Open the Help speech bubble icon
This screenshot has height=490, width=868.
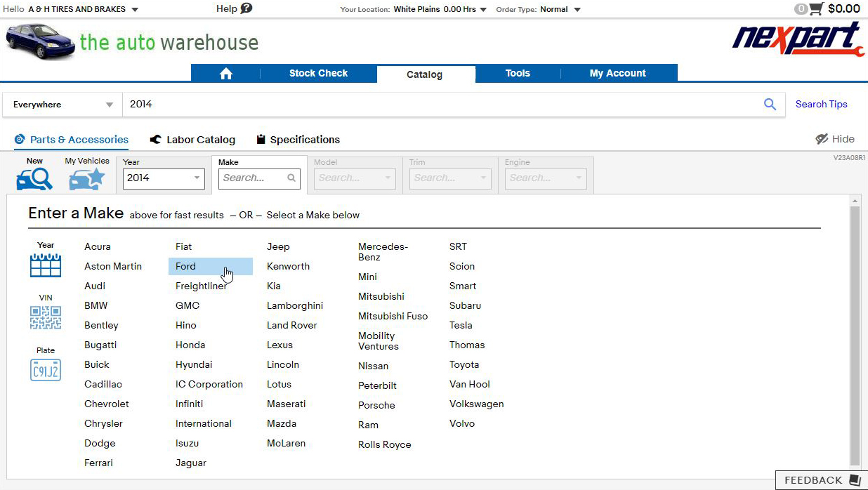246,8
